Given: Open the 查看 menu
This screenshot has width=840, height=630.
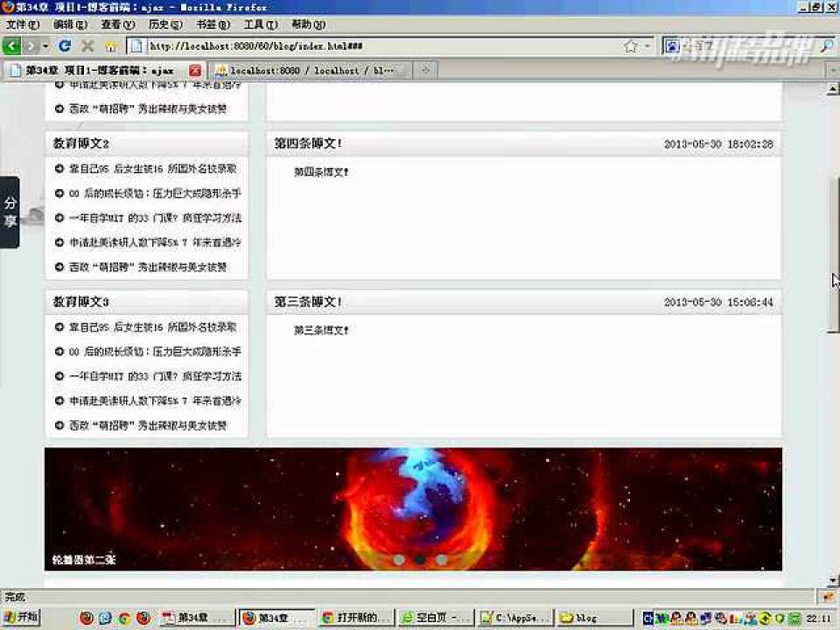Looking at the screenshot, I should [118, 24].
